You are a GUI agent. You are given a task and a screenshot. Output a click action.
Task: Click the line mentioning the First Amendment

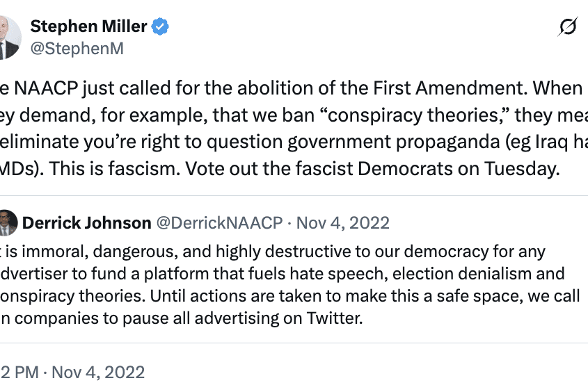pos(278,88)
